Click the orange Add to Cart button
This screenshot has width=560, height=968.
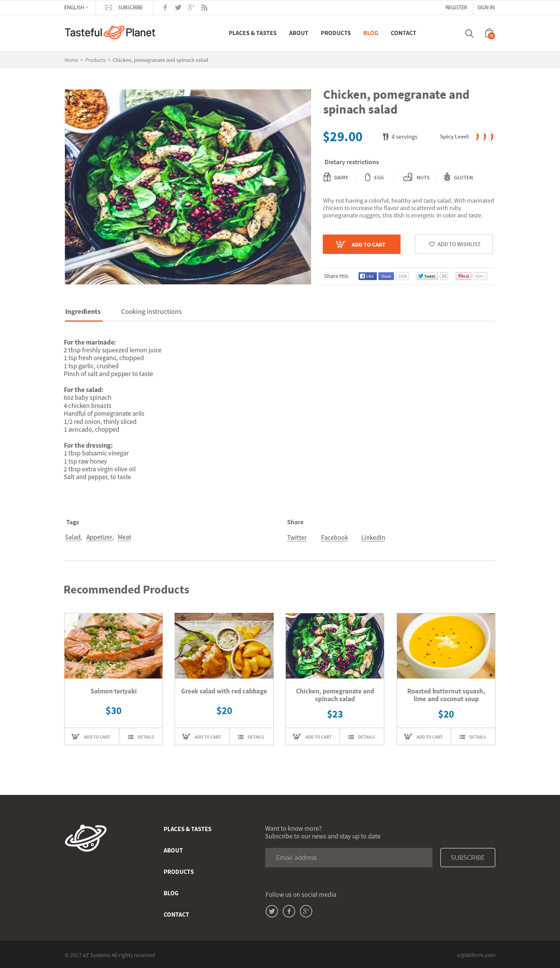tap(362, 244)
